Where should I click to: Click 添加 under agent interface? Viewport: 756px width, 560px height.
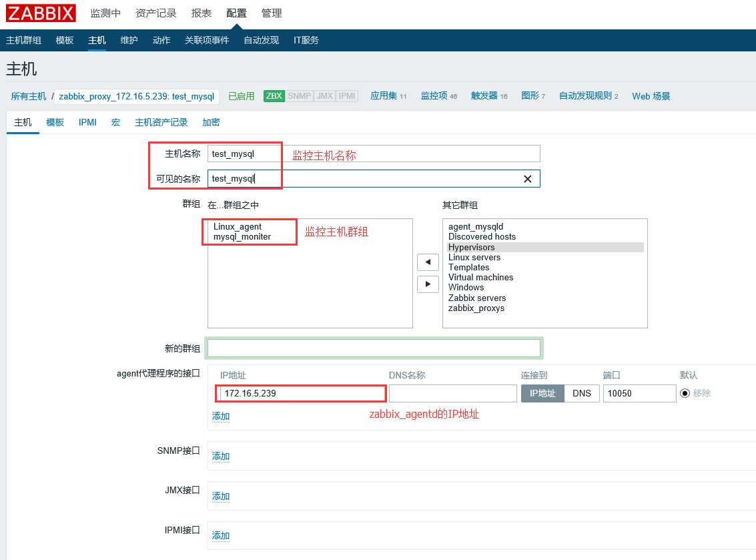pos(221,416)
